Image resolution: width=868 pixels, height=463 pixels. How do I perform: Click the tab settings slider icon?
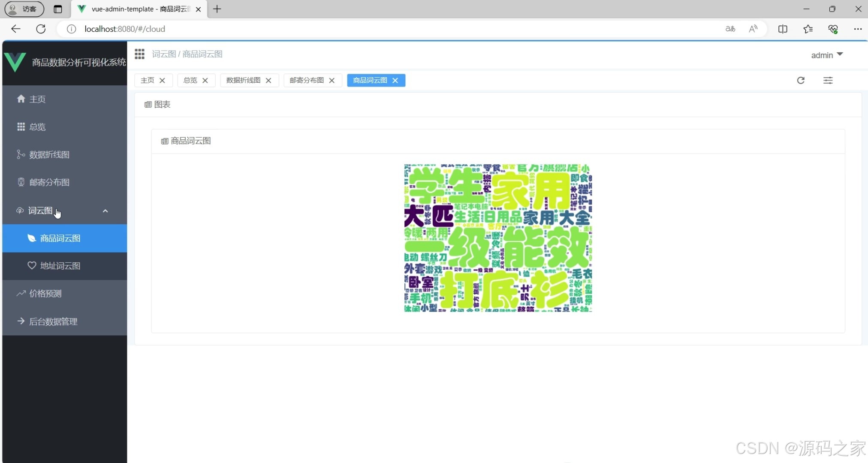pyautogui.click(x=828, y=80)
